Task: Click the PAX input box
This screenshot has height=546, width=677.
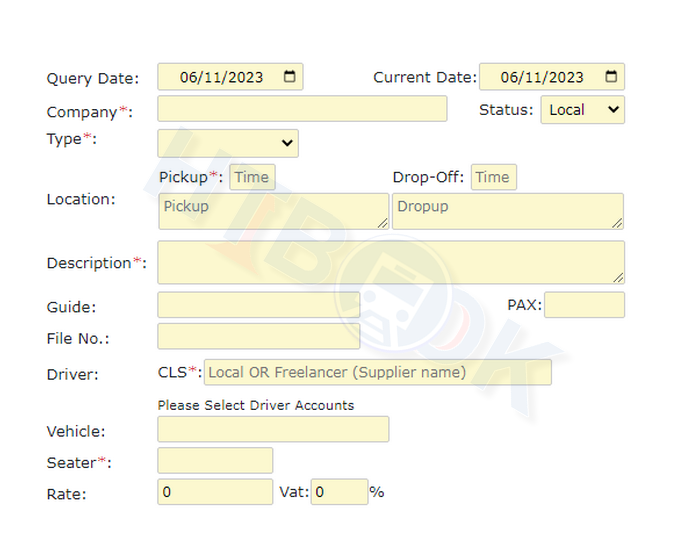Action: click(584, 305)
